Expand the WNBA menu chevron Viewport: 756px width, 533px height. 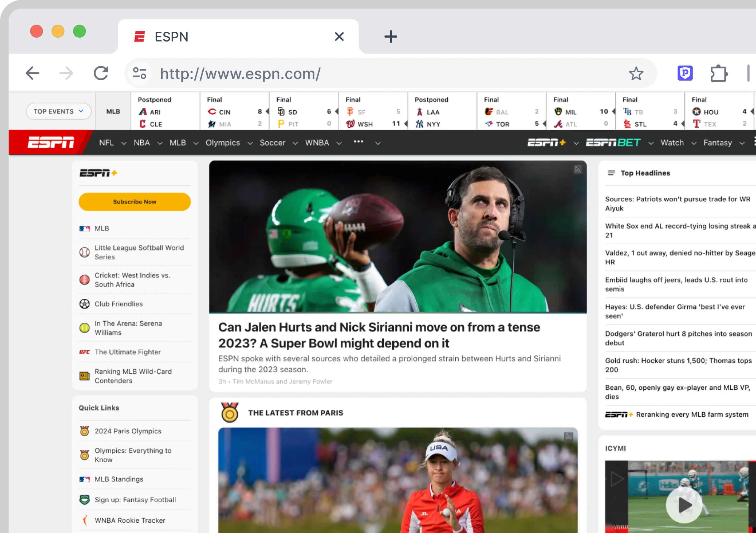339,143
